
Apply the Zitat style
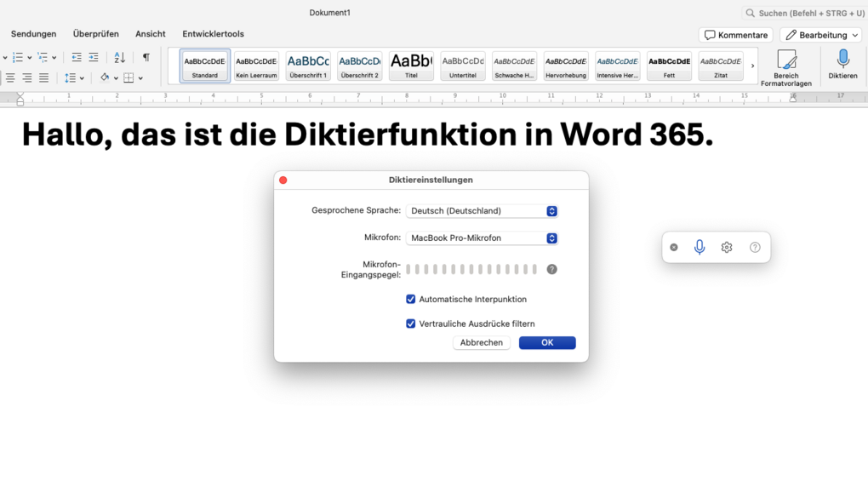tap(721, 66)
